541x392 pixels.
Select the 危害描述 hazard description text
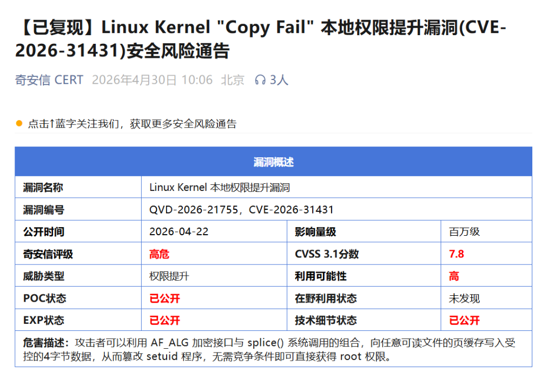(x=270, y=350)
